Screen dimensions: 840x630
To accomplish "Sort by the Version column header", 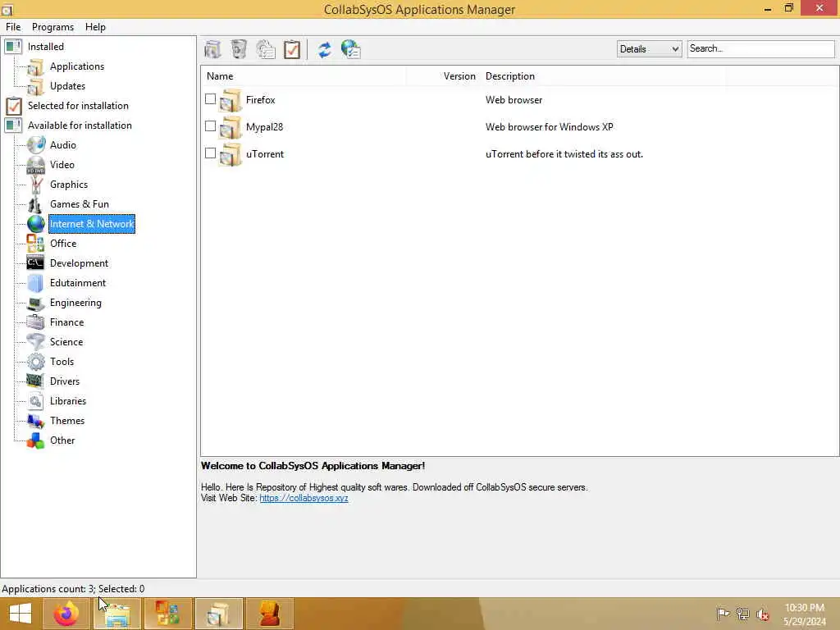I will pyautogui.click(x=459, y=76).
